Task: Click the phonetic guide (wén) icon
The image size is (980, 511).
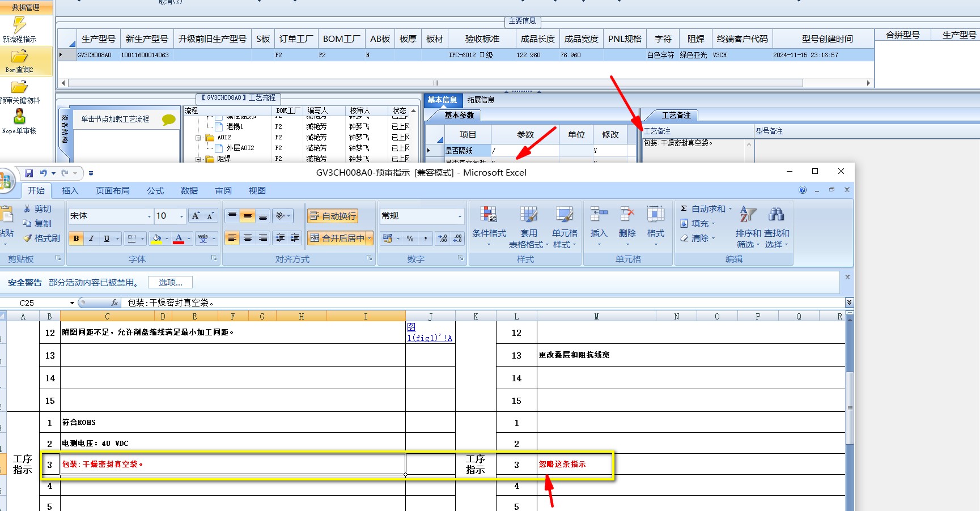Action: coord(203,239)
